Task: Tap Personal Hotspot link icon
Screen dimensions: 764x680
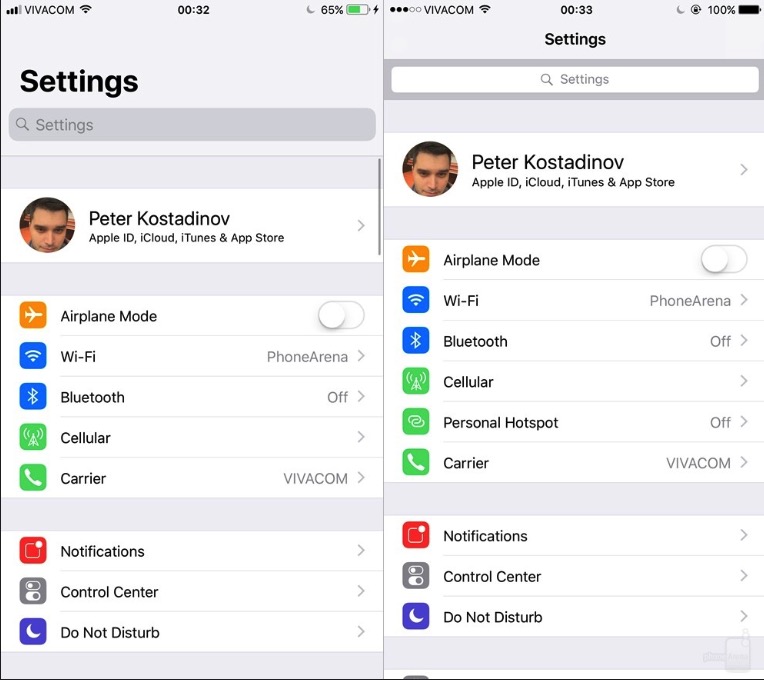Action: (416, 421)
